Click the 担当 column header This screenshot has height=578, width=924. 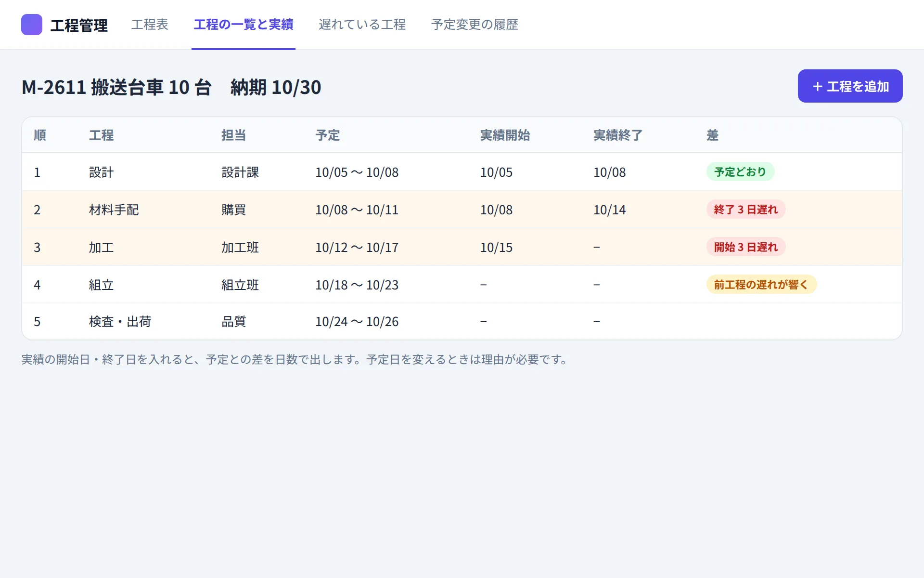(x=234, y=135)
